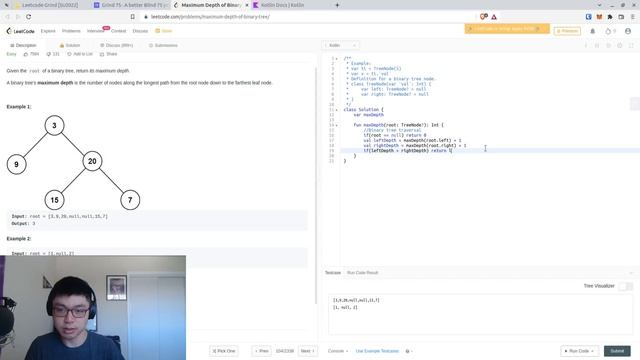
Task: Open the Contest menu item
Action: [118, 31]
